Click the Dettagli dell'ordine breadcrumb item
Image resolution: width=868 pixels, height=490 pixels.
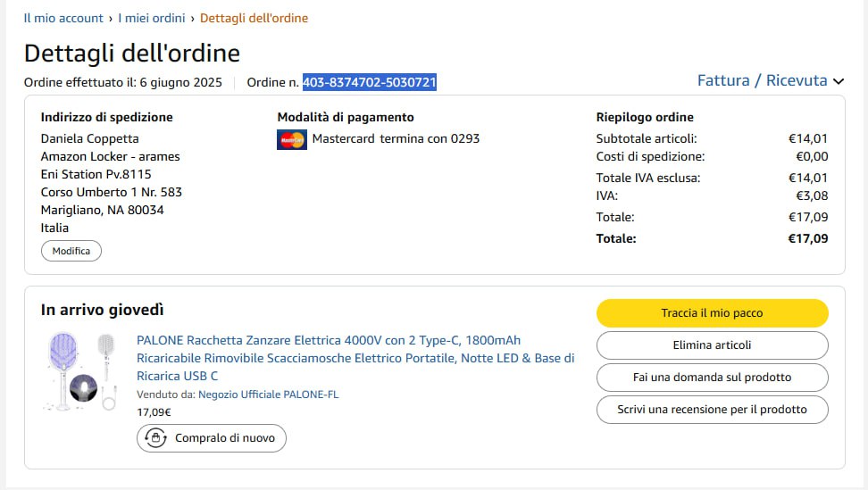point(254,18)
